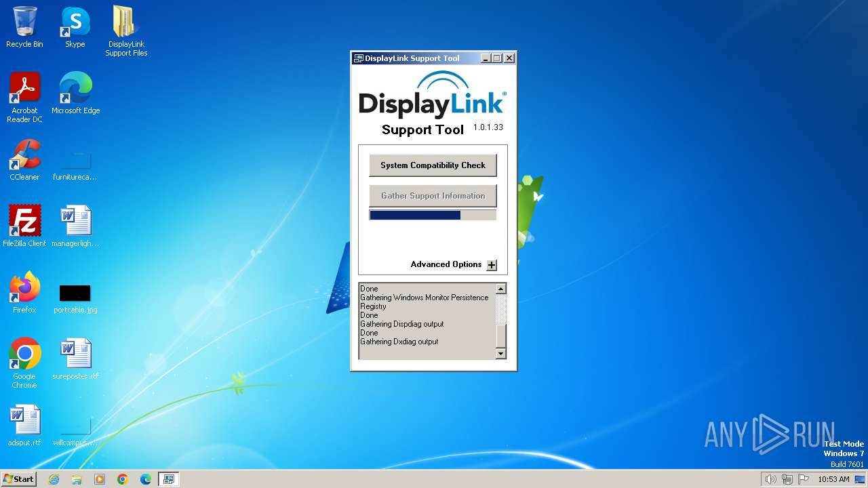
Task: Click the version number 1.0.1.33
Action: [488, 127]
